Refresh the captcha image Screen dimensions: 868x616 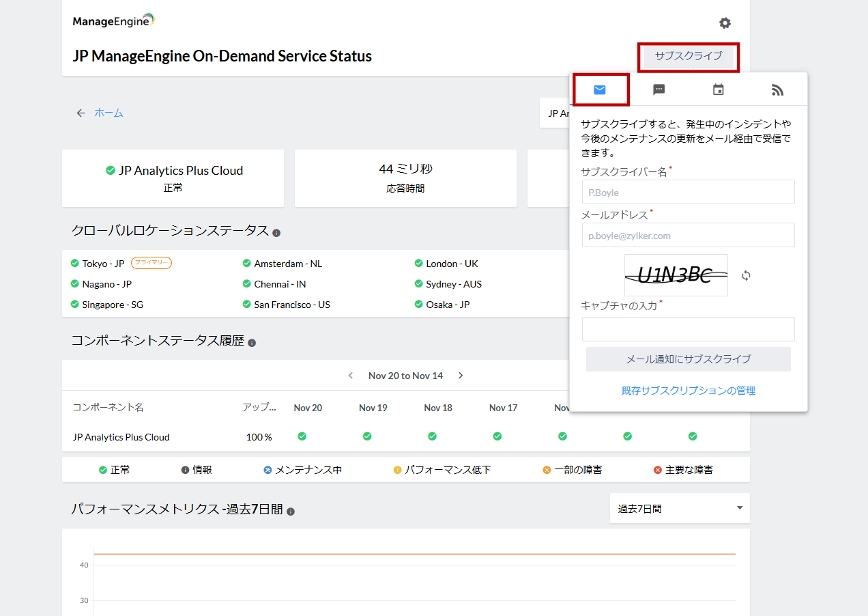746,275
